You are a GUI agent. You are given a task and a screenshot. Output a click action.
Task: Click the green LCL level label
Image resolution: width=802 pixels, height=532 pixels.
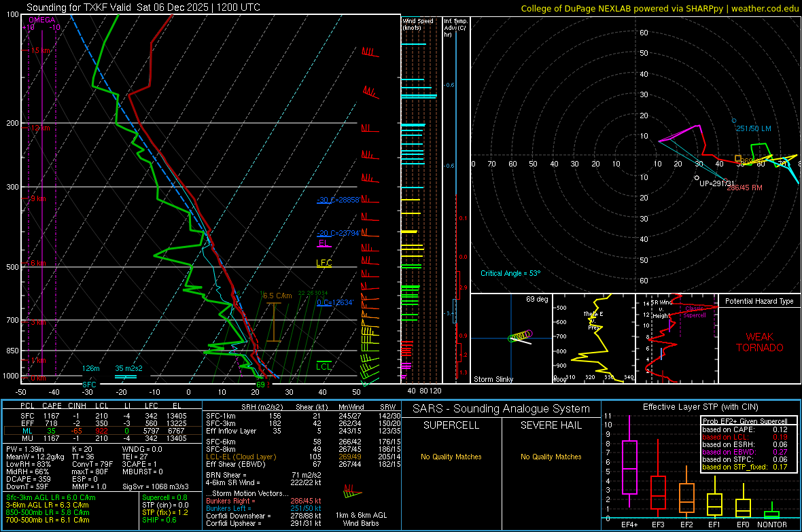click(x=324, y=366)
